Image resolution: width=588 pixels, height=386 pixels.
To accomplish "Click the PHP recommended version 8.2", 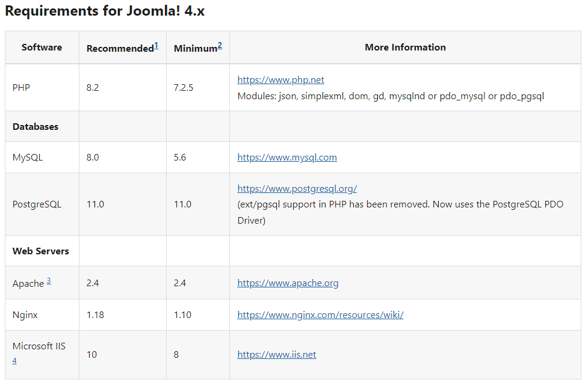I will (92, 88).
